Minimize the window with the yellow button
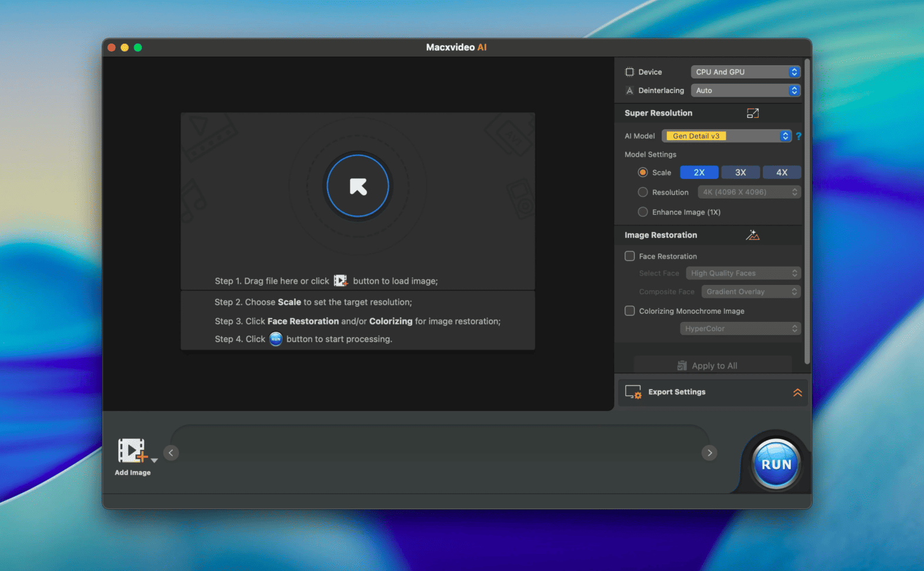Screen dimensions: 924x571 [125, 48]
